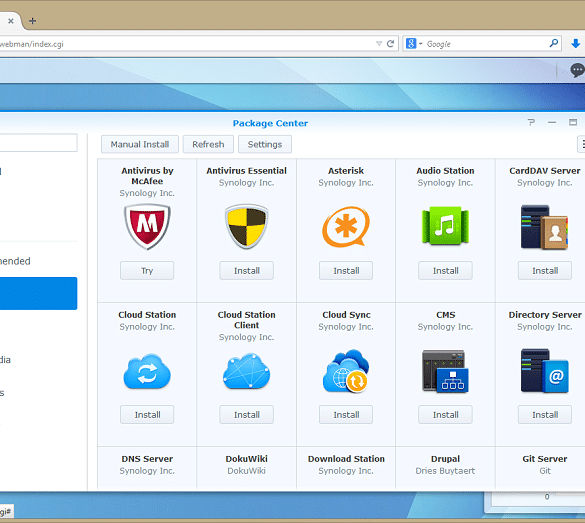585x523 pixels.
Task: Click the Antivirus by McAfee shield icon
Action: point(147,226)
